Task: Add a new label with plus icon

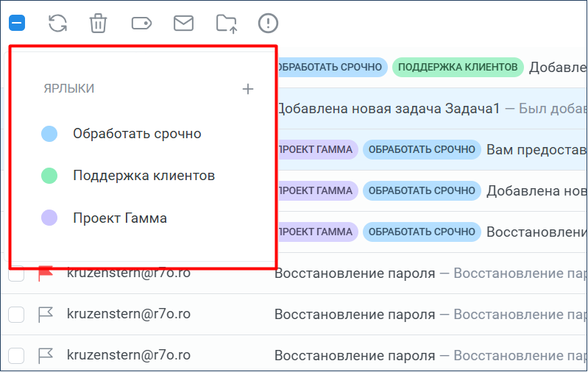Action: tap(247, 89)
